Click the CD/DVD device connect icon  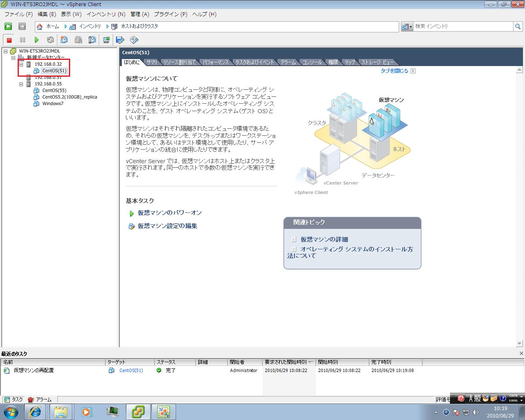pos(134,40)
